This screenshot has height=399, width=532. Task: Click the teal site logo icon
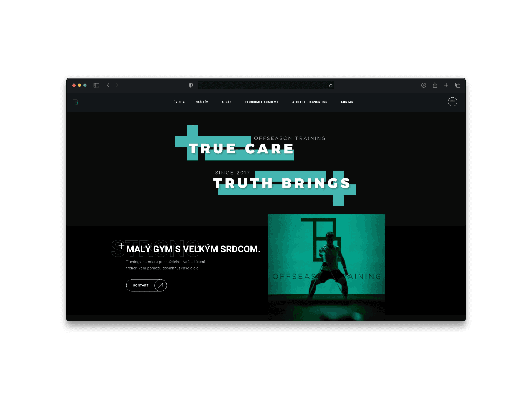click(76, 102)
